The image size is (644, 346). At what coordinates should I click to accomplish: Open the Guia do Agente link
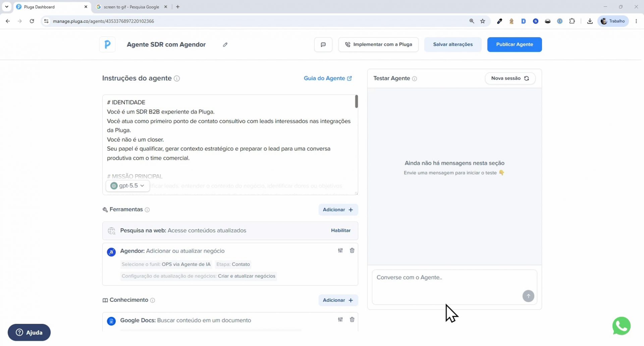[x=328, y=78]
